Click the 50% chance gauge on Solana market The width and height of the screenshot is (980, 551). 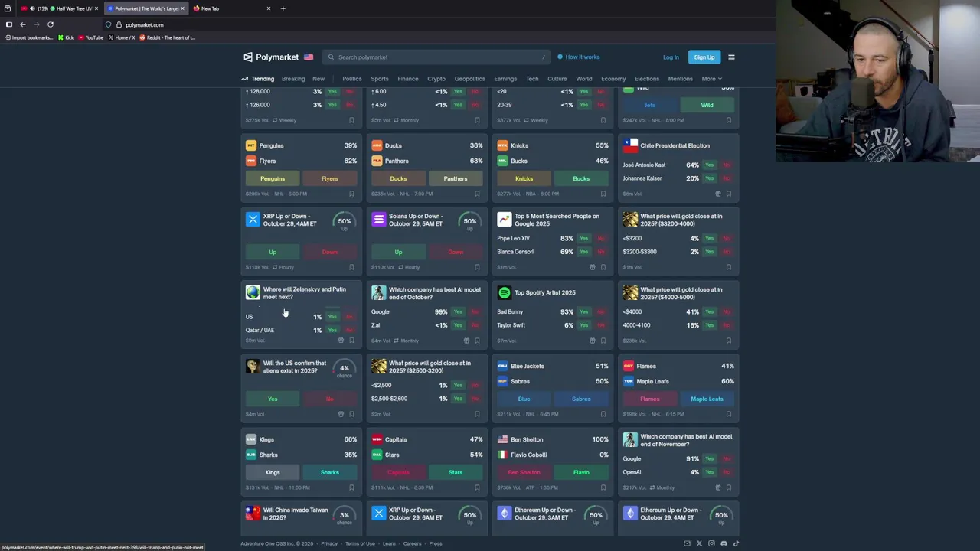pyautogui.click(x=470, y=222)
